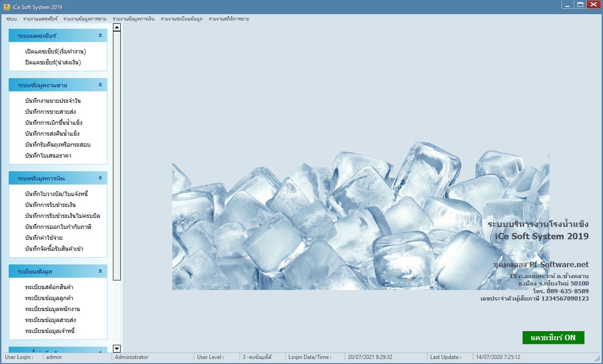
Task: Open ทะเบียนสต๊อกสินค้า
Action: tap(49, 287)
